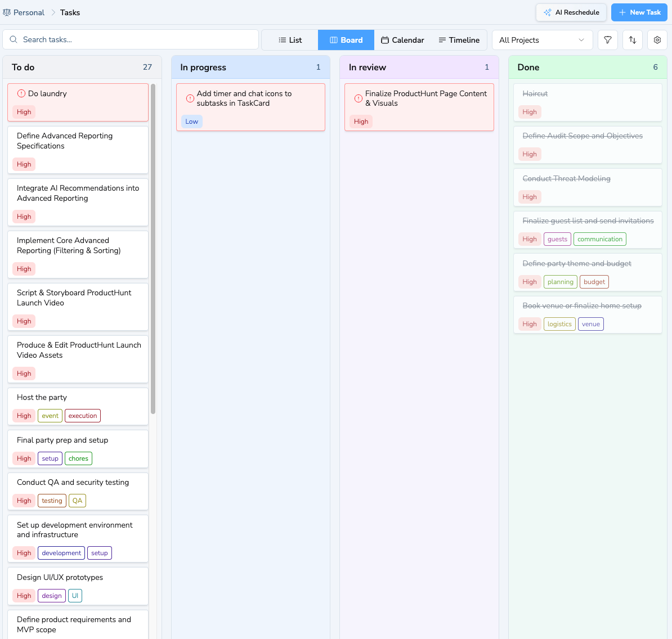Click the To do column scrollbar
Viewport: 672px width, 639px height.
tap(153, 249)
